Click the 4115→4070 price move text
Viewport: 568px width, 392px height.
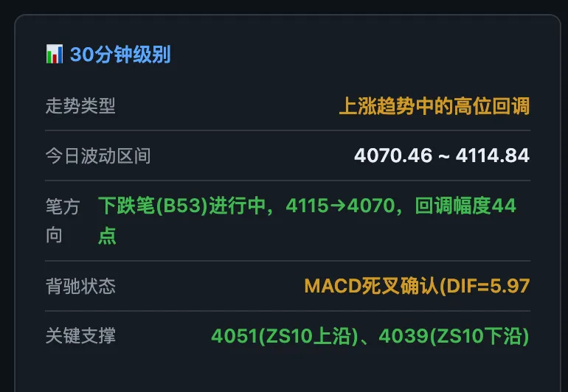(340, 206)
